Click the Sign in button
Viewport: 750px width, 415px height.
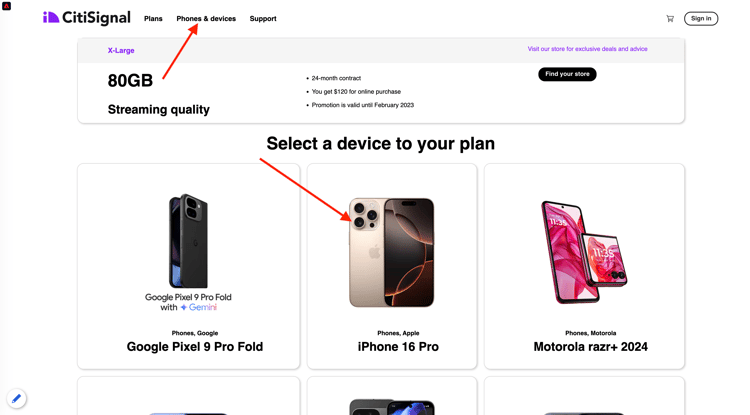[x=701, y=19]
